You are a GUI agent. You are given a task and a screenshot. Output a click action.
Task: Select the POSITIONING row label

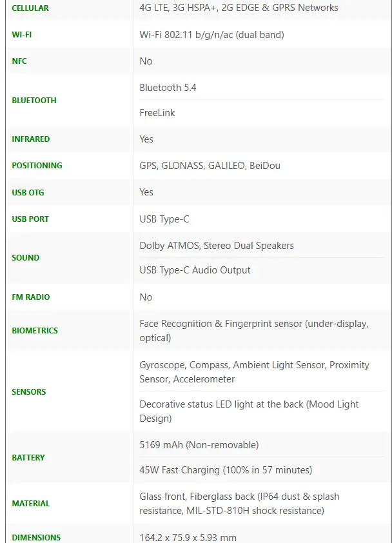coord(37,166)
